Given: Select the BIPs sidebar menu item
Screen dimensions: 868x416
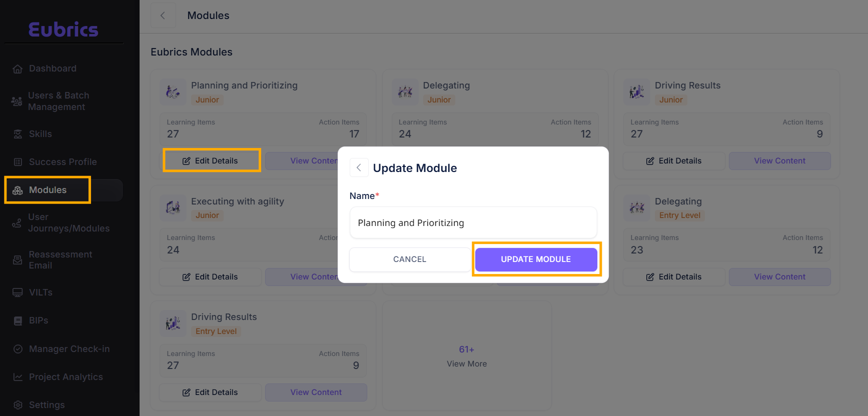Looking at the screenshot, I should coord(39,320).
